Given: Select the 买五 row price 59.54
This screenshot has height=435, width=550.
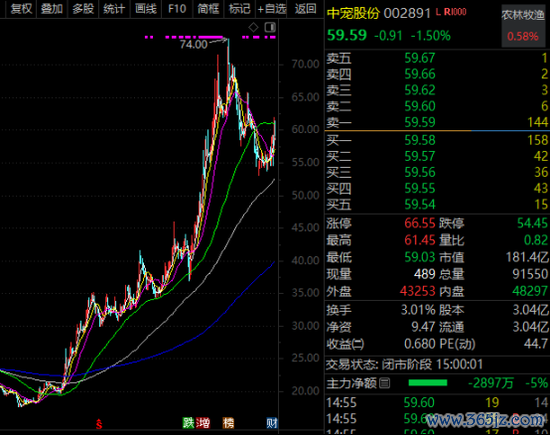Looking at the screenshot, I should click(x=420, y=204).
